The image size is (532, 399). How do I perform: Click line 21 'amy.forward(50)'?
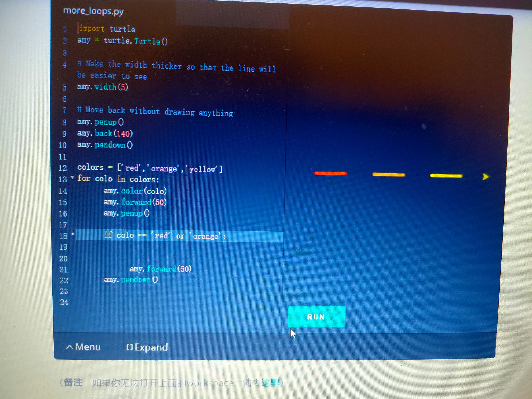[x=161, y=269]
